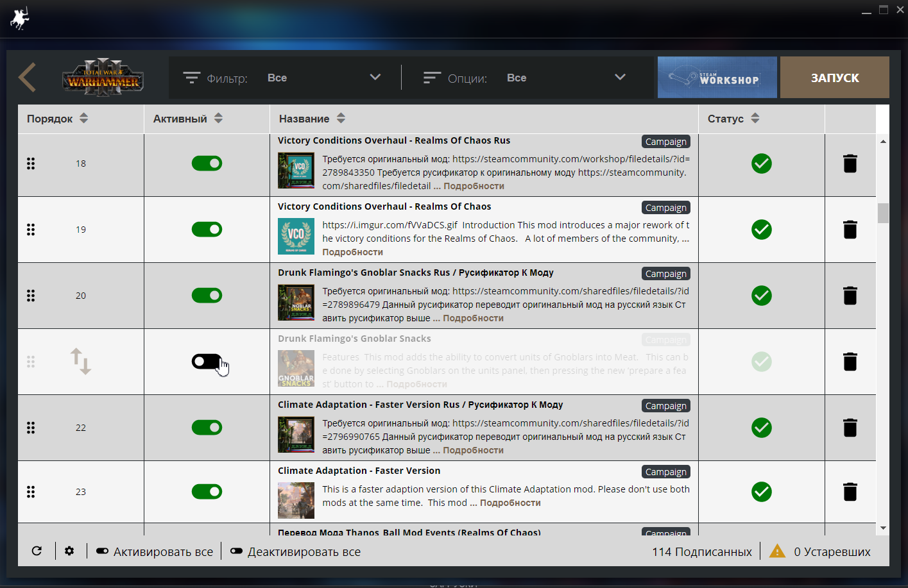Click green status checkmark in row 18

(762, 164)
